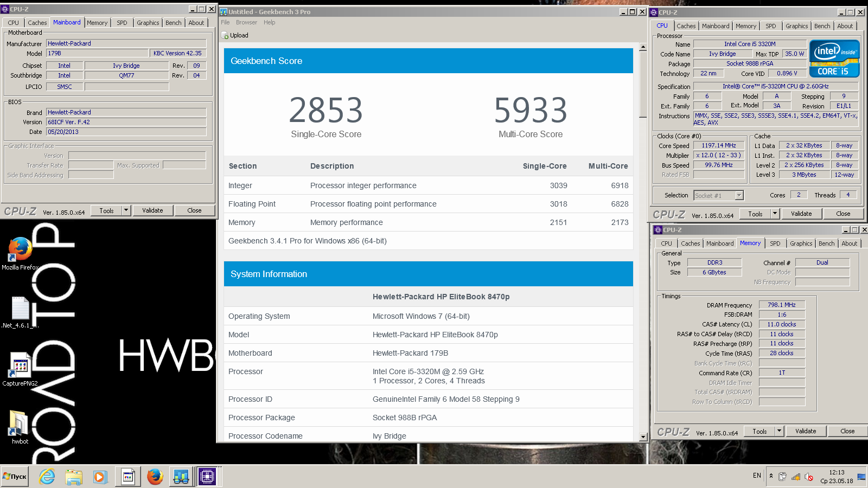Click Tools button in CPU tab CPU-Z window
The height and width of the screenshot is (488, 868).
755,214
